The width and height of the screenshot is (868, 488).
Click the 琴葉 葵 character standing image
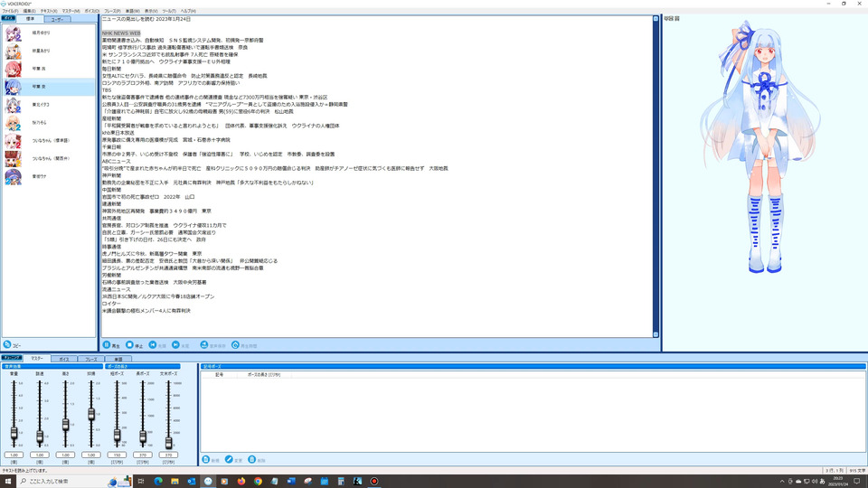[x=760, y=146]
